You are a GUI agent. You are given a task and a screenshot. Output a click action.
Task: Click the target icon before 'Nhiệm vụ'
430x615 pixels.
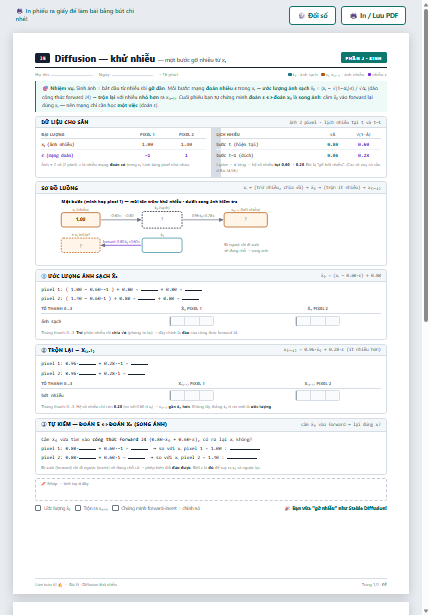tap(45, 88)
